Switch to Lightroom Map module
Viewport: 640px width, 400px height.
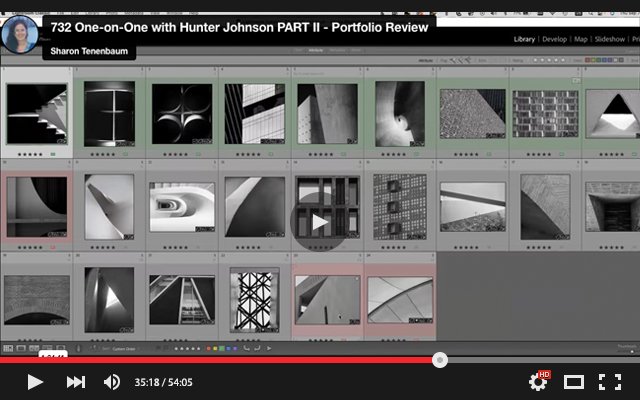(580, 39)
